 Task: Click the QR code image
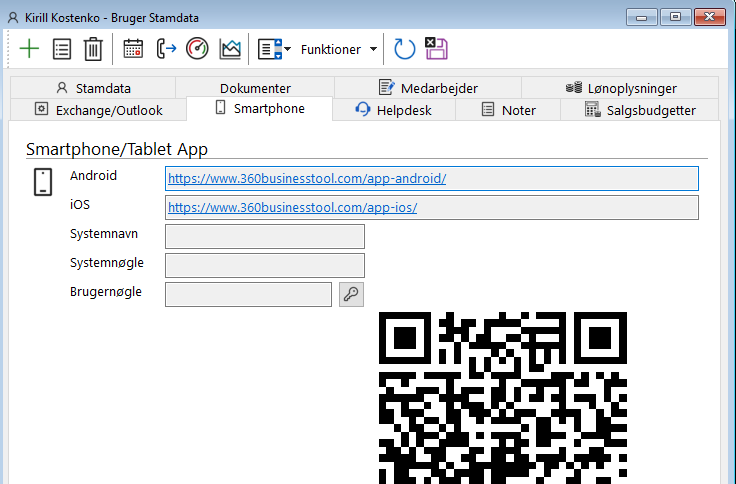pyautogui.click(x=503, y=398)
